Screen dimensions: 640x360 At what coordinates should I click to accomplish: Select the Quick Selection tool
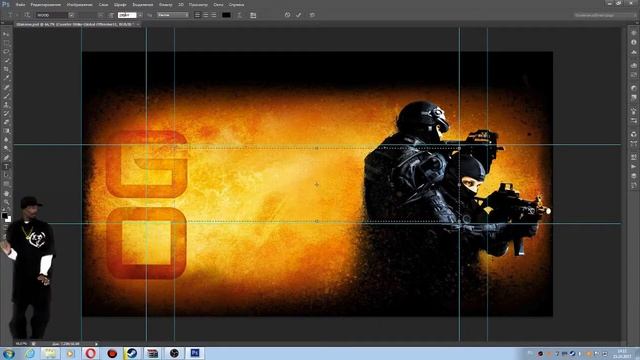pyautogui.click(x=7, y=60)
